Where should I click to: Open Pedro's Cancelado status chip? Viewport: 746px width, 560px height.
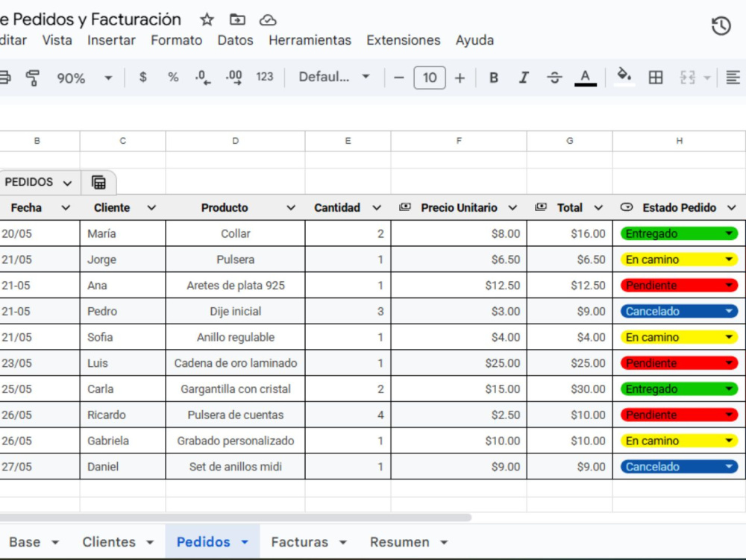click(x=679, y=312)
